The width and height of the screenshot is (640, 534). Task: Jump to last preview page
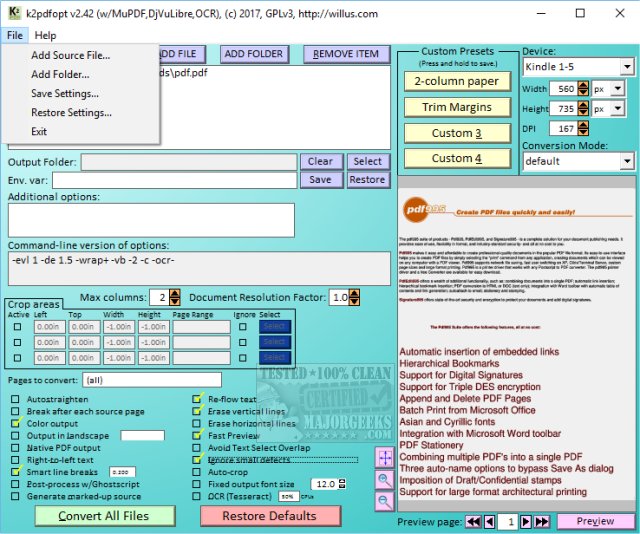(x=542, y=521)
